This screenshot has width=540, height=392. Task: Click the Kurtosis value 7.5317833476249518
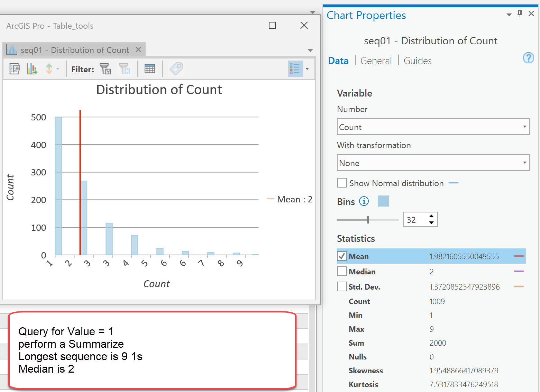(x=464, y=384)
